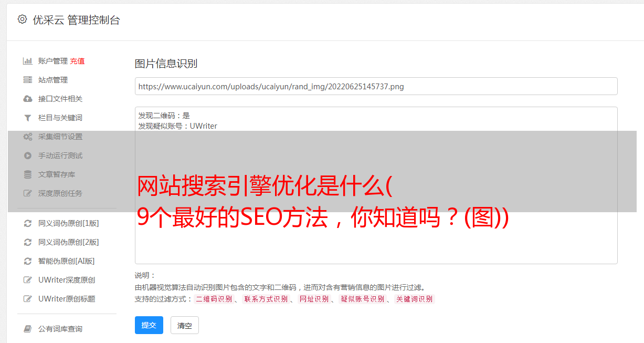
Task: Select 栏目与关键词 in sidebar
Action: pyautogui.click(x=60, y=118)
